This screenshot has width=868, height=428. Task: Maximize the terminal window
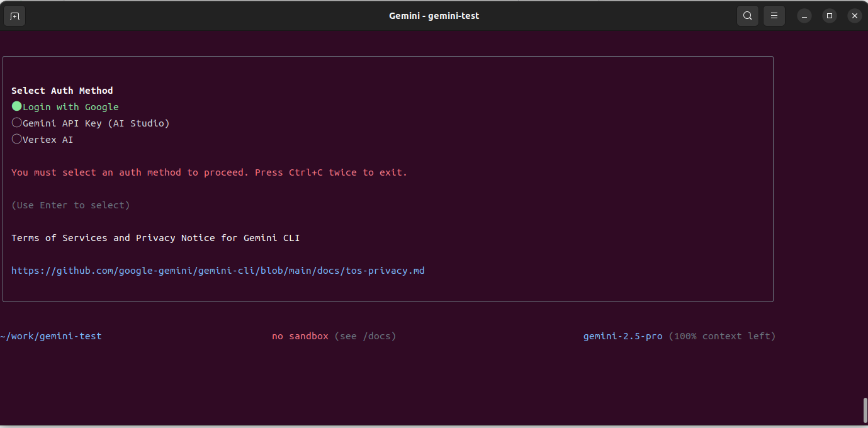(829, 15)
